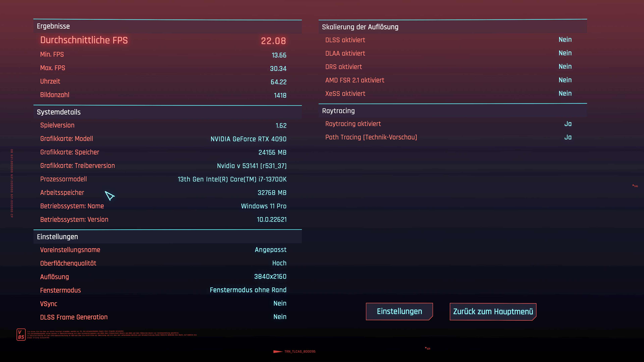Select the Systemdetails section header
Image resolution: width=644 pixels, height=362 pixels.
coord(59,112)
